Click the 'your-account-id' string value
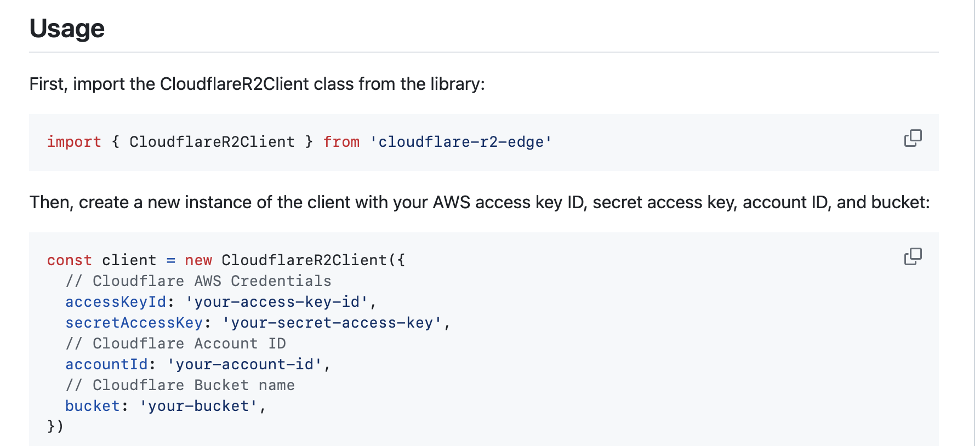This screenshot has height=446, width=980. (244, 364)
